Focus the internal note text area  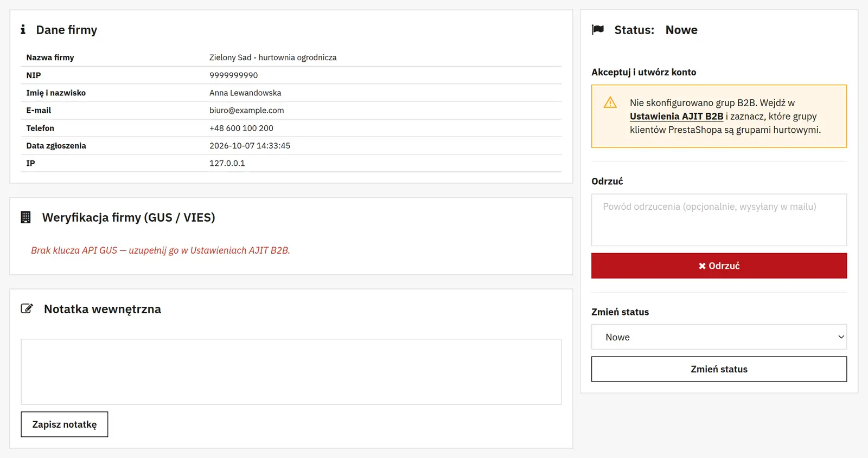point(291,372)
